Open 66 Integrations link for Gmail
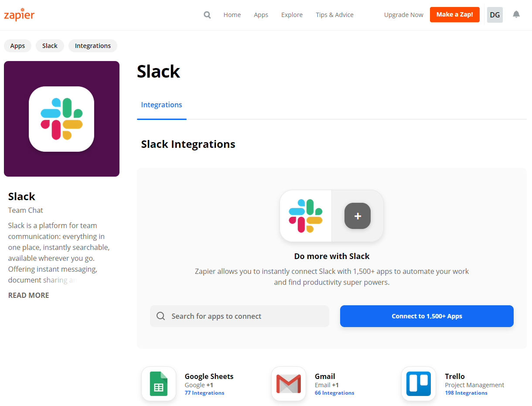 point(334,393)
